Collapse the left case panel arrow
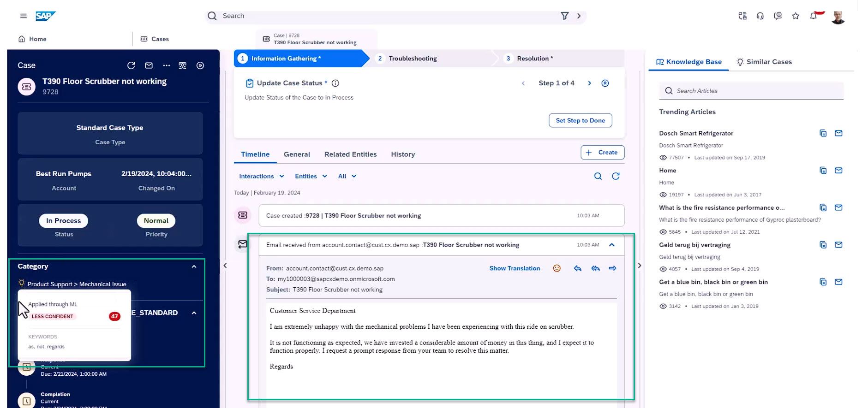Image resolution: width=868 pixels, height=408 pixels. [225, 266]
